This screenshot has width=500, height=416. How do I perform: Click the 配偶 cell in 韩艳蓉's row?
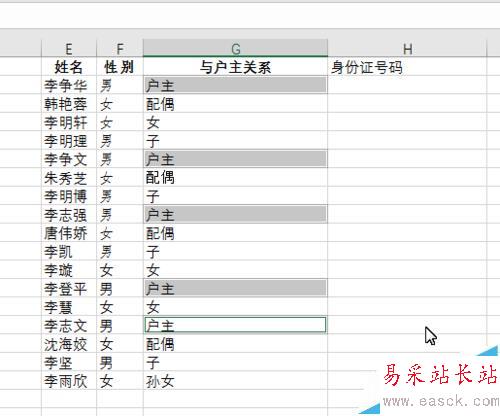tap(235, 104)
